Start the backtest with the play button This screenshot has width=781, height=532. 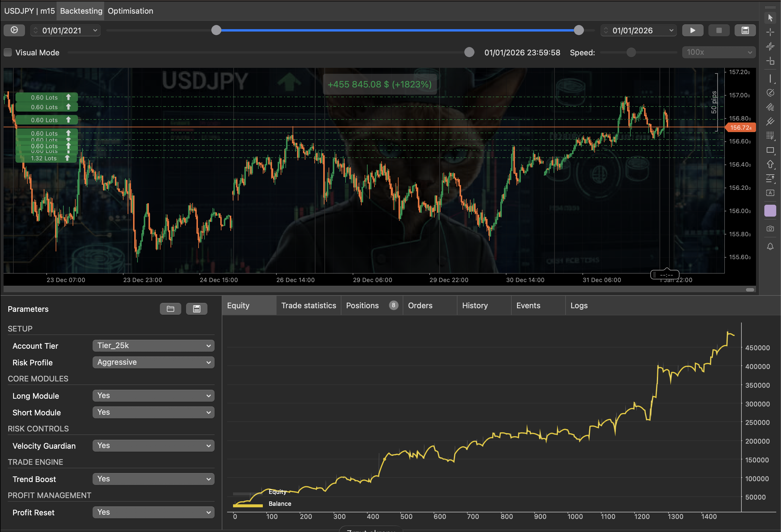click(693, 30)
